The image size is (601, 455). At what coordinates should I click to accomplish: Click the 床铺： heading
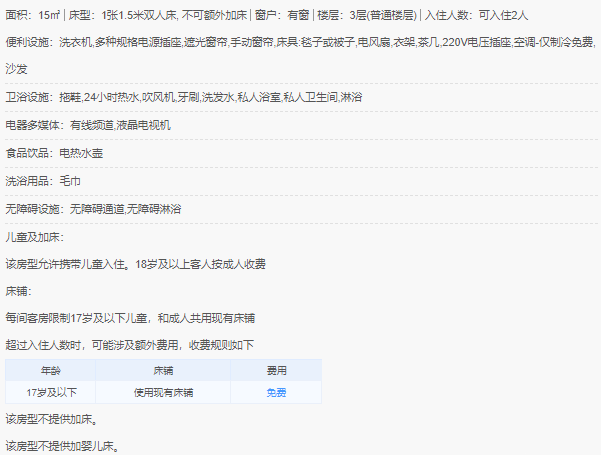(18, 291)
